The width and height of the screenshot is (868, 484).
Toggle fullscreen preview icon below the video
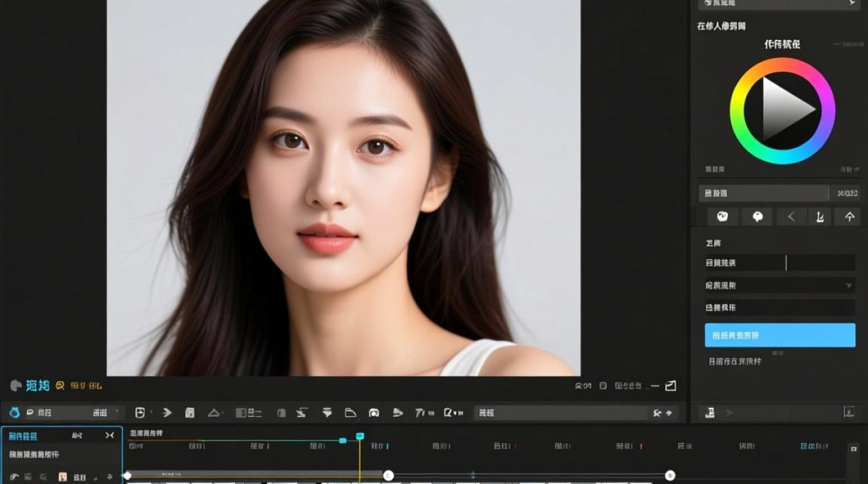coord(670,386)
